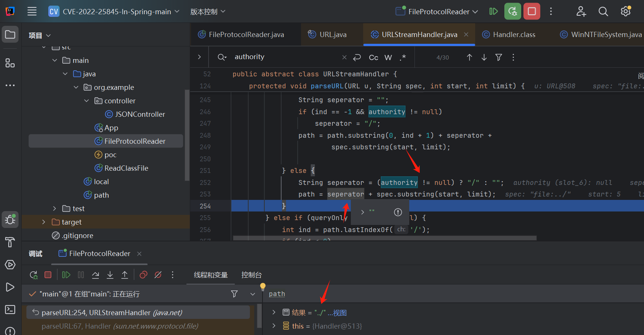Open the Debug tool window bug icon
This screenshot has height=335, width=644.
pyautogui.click(x=10, y=220)
